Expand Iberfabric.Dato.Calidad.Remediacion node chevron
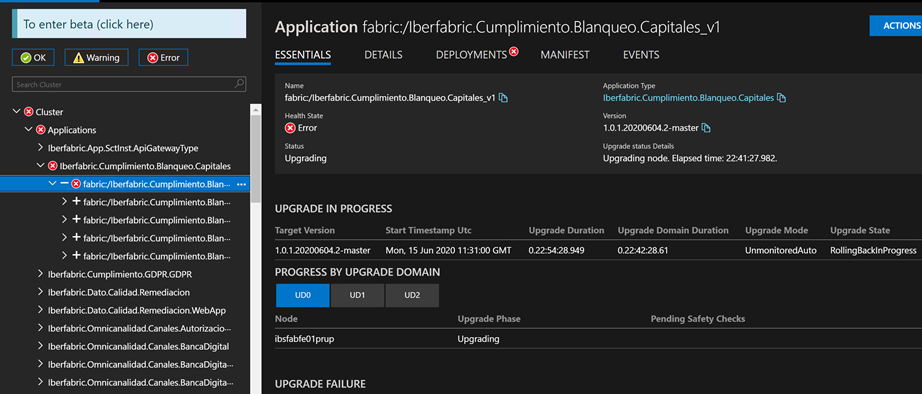 click(40, 292)
